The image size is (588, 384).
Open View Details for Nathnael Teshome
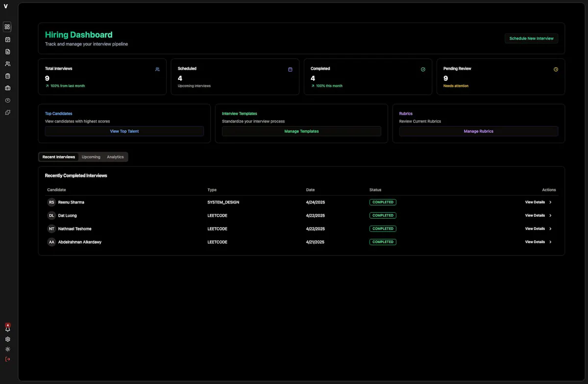coord(535,229)
